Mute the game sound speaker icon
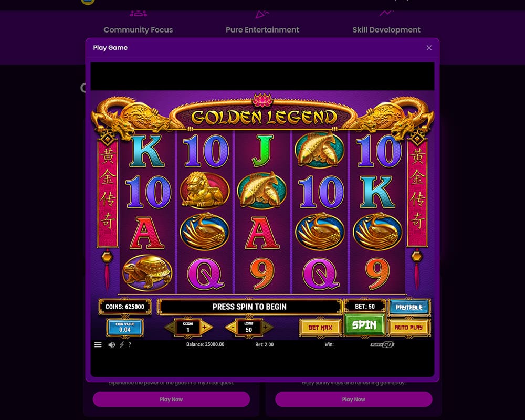This screenshot has width=525, height=420. pos(111,344)
